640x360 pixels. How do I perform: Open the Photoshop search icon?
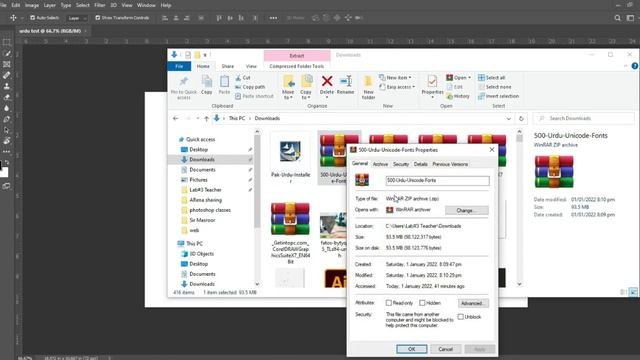[618, 18]
